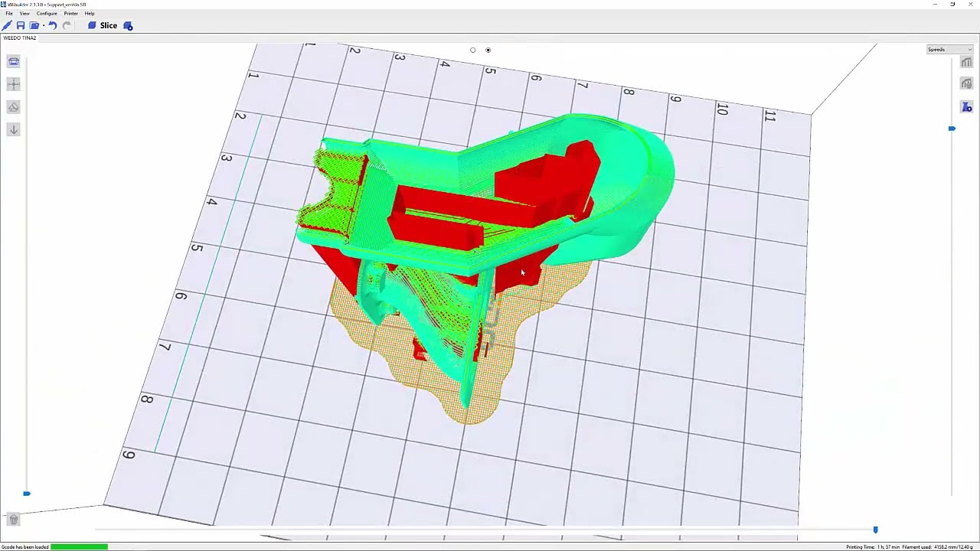This screenshot has height=551, width=980.
Task: Expand the open-file dropdown arrow
Action: (43, 26)
